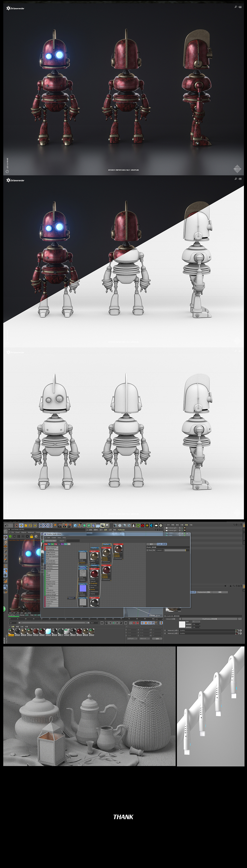Select Shader_着色器 tab in node properties

(x=162, y=544)
